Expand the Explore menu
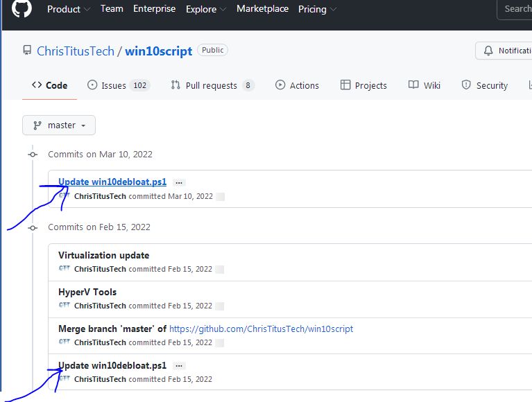 [206, 9]
